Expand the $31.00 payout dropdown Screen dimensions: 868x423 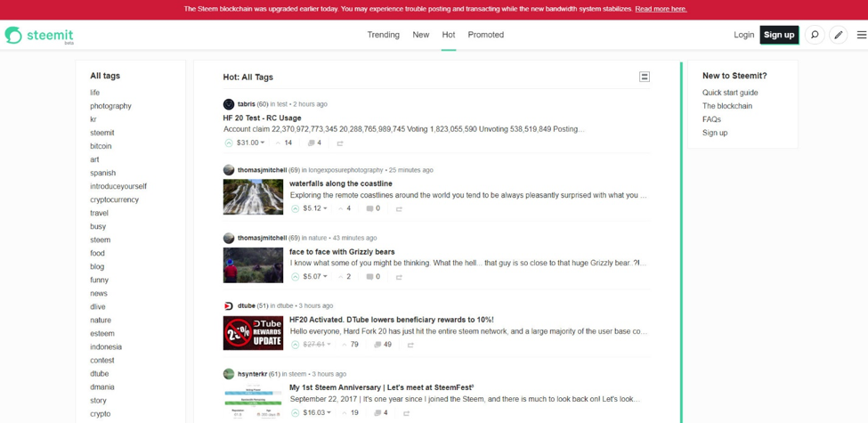tap(250, 142)
